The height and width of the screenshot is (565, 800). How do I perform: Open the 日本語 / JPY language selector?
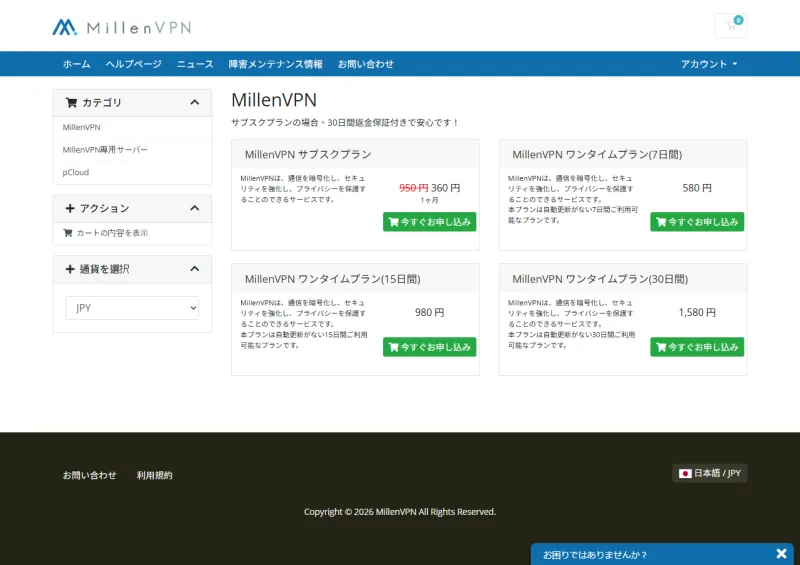tap(710, 474)
